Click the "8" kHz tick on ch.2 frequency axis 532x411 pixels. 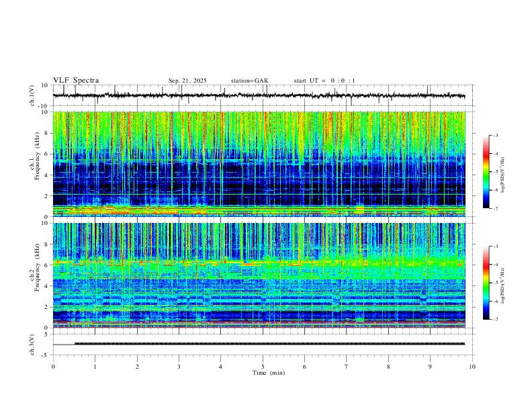tap(46, 244)
